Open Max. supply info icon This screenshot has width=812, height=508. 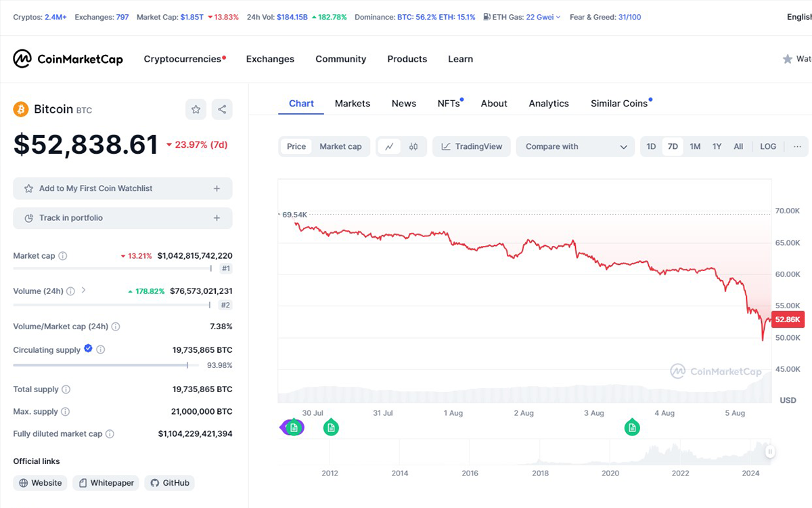pos(66,412)
